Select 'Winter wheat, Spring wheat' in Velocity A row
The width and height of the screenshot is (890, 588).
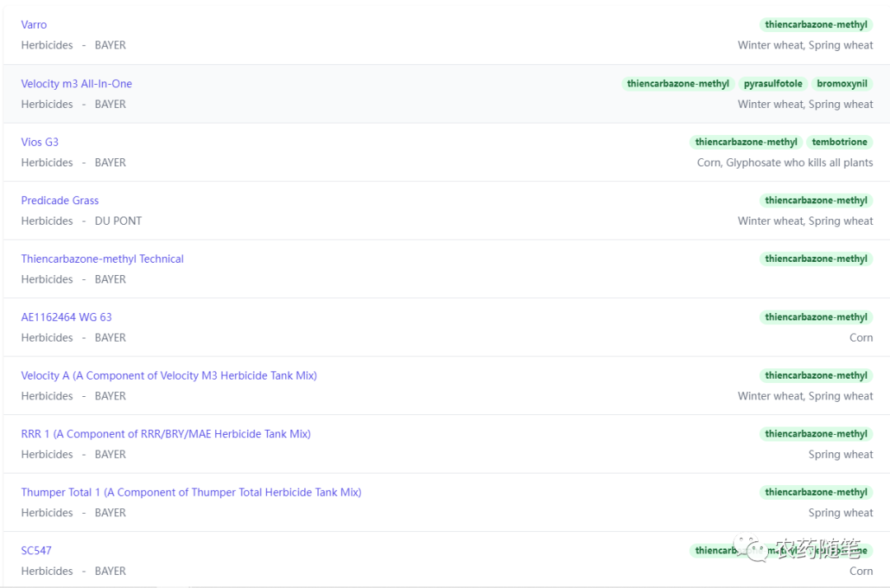tap(805, 396)
